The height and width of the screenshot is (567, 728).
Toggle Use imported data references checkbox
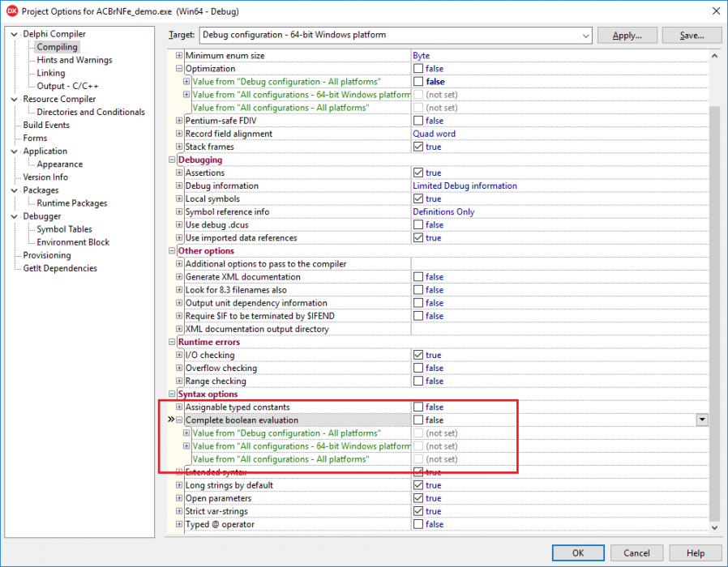point(418,237)
